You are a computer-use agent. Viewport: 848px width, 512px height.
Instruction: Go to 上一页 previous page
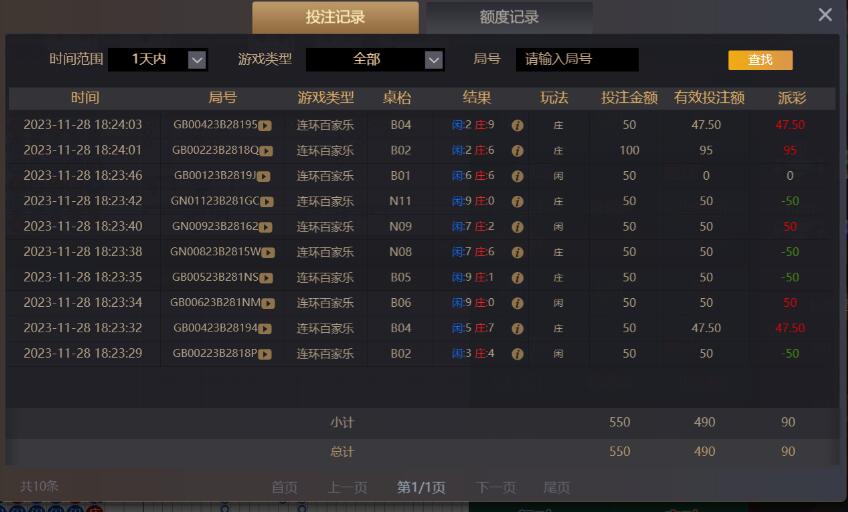[x=348, y=488]
